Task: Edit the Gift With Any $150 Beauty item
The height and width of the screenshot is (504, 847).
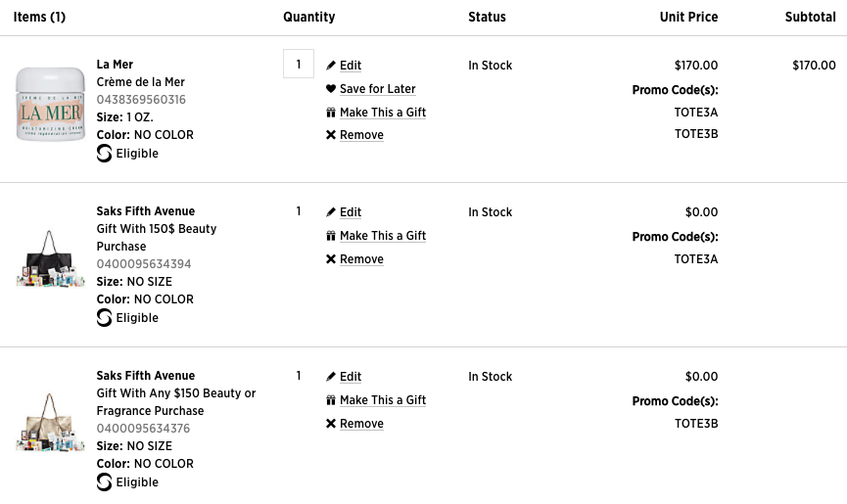Action: click(350, 377)
